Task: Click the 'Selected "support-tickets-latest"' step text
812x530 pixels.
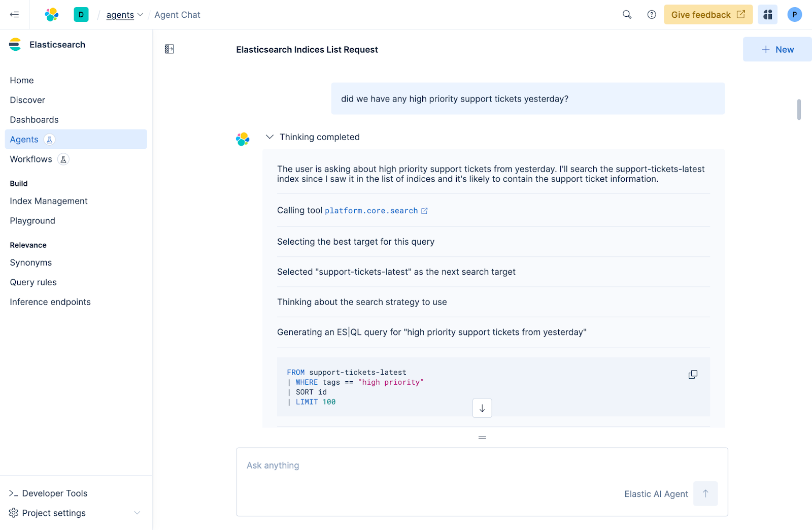Action: (396, 272)
